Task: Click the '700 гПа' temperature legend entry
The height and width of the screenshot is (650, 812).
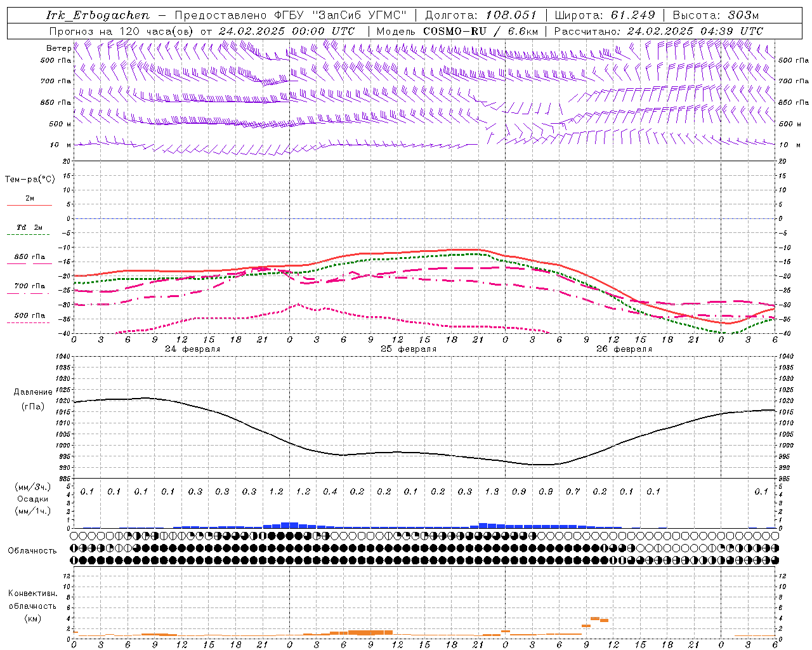Action: (30, 286)
